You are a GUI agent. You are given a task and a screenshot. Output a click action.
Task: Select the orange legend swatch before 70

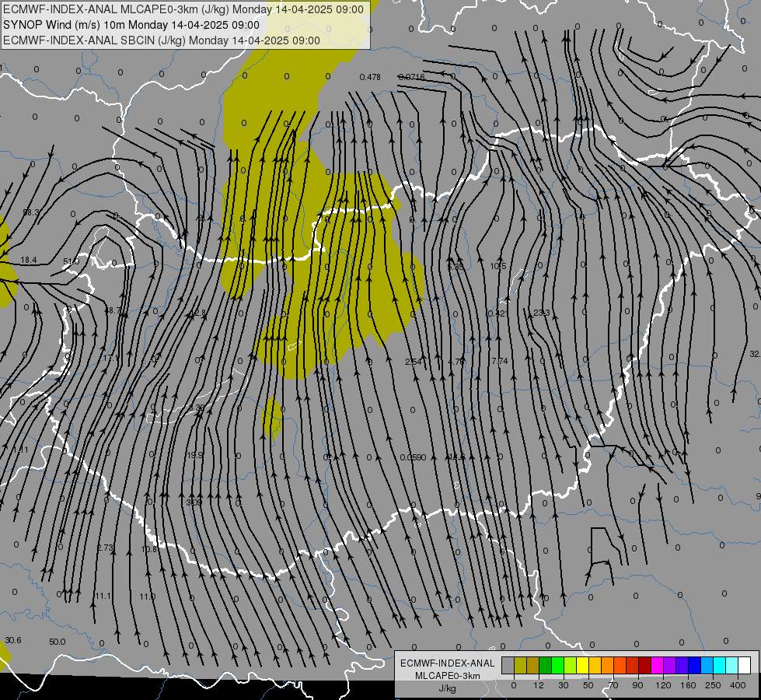(x=608, y=666)
